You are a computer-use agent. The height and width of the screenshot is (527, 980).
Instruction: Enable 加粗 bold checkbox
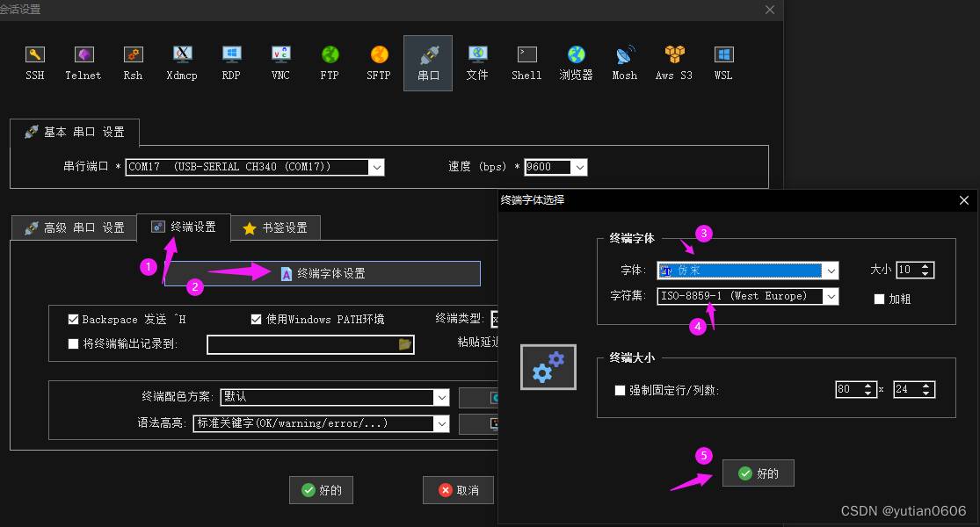coord(879,300)
